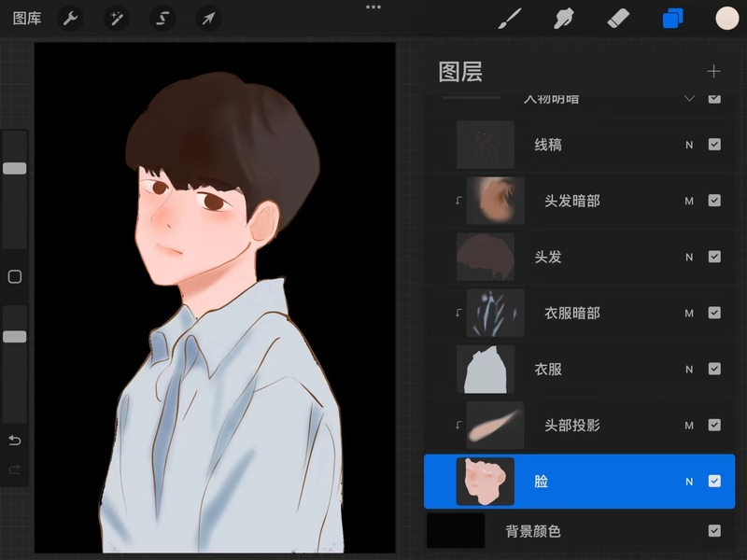Select the 头部投影 layer thumbnail
Viewport: 747px width, 560px height.
click(495, 425)
